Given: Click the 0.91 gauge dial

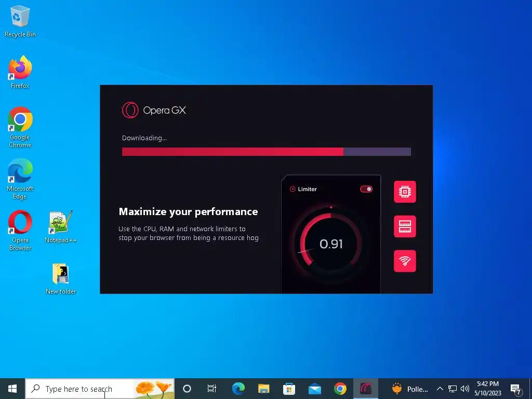Looking at the screenshot, I should pos(331,244).
